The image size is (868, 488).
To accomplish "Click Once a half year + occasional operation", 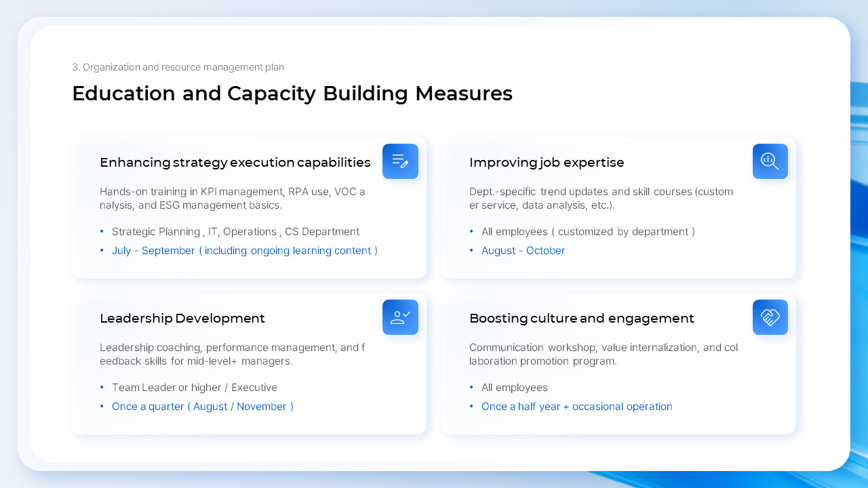I will [x=576, y=406].
